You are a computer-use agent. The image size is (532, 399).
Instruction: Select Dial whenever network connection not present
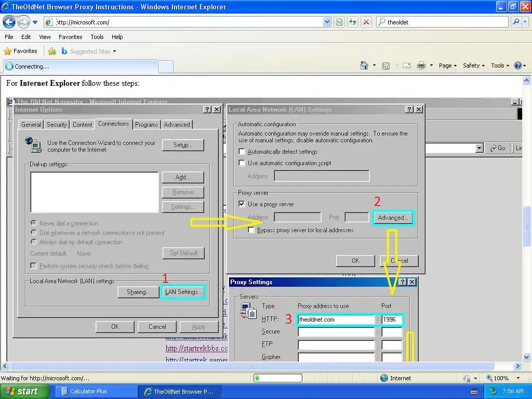click(34, 232)
